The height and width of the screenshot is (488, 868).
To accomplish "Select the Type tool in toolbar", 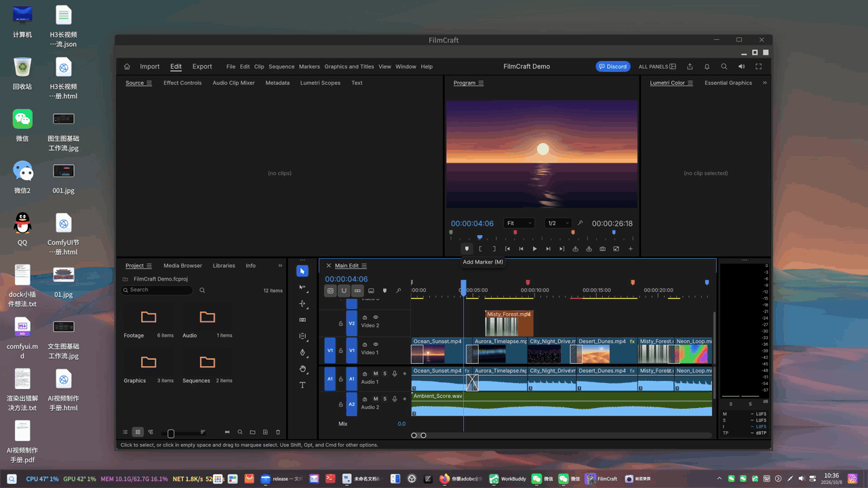I will [302, 385].
